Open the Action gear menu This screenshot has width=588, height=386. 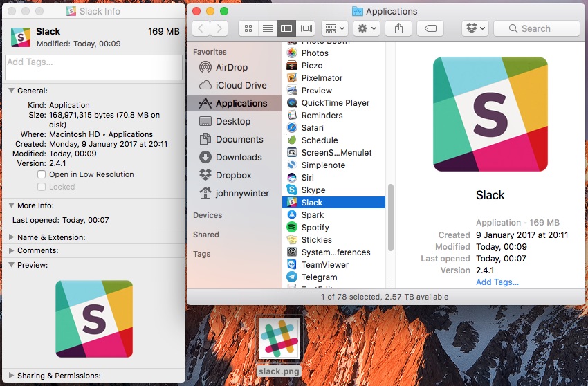(367, 28)
